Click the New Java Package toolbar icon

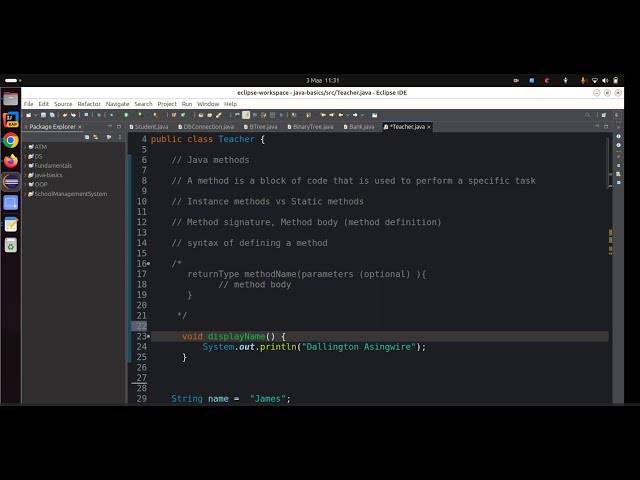pyautogui.click(x=173, y=115)
